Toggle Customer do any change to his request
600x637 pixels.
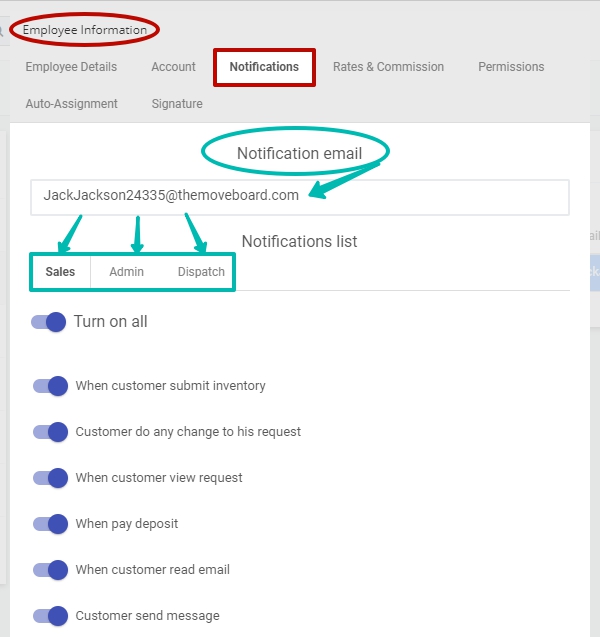pyautogui.click(x=50, y=432)
